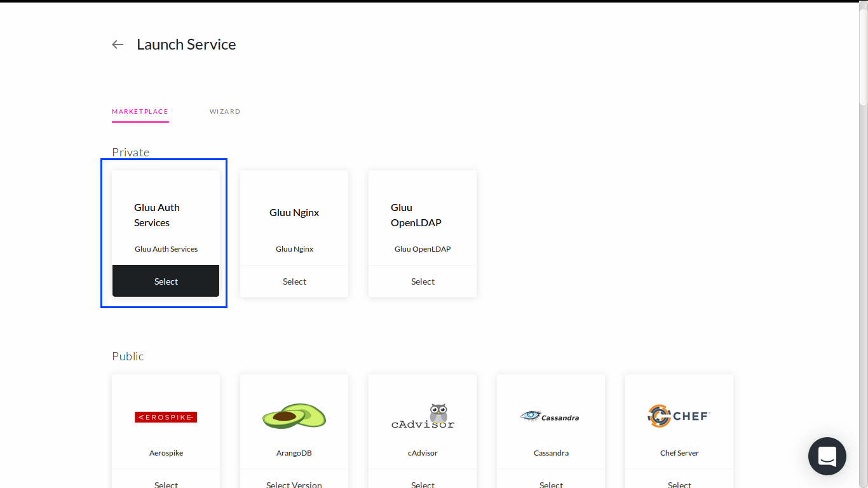868x488 pixels.
Task: Select the Gluu Auth Services service
Action: pos(166,280)
